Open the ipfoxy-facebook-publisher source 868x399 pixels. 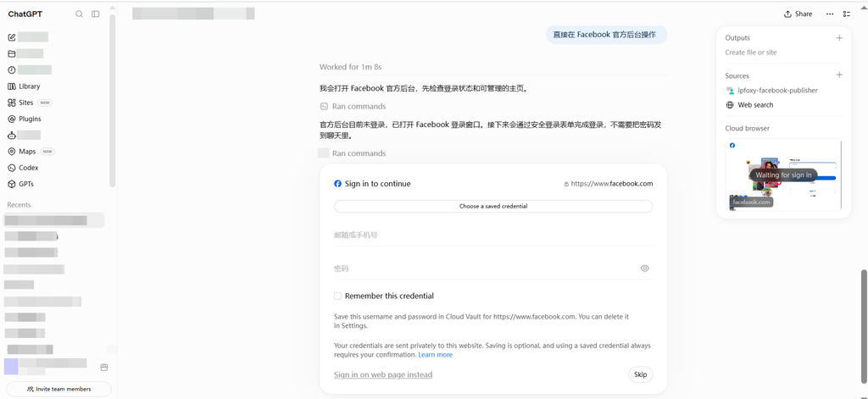click(x=771, y=90)
